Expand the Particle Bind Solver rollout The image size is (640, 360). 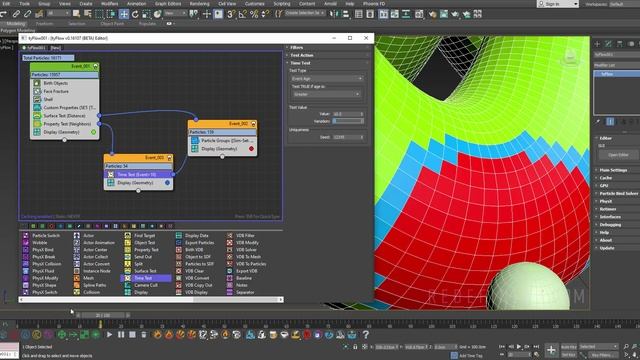617,193
